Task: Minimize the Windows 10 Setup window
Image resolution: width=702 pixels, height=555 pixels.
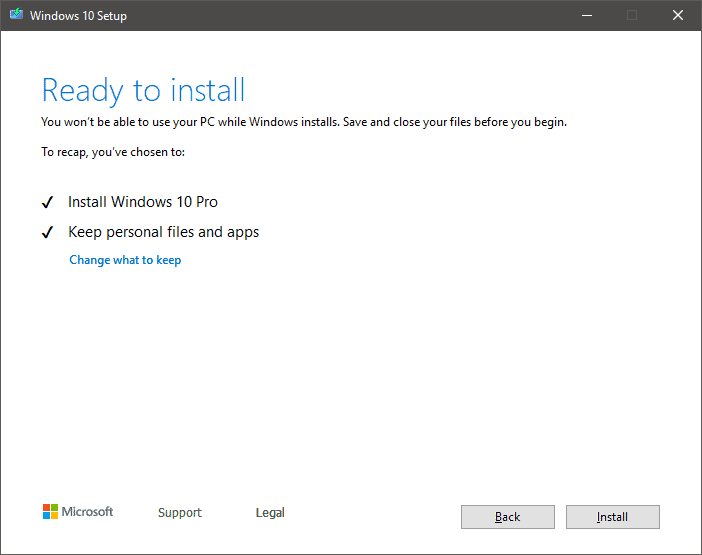Action: (587, 15)
